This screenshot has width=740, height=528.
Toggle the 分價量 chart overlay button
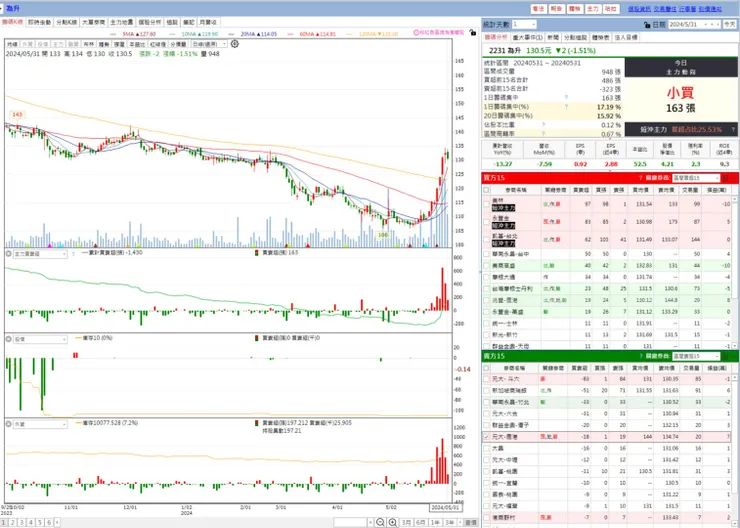178,44
